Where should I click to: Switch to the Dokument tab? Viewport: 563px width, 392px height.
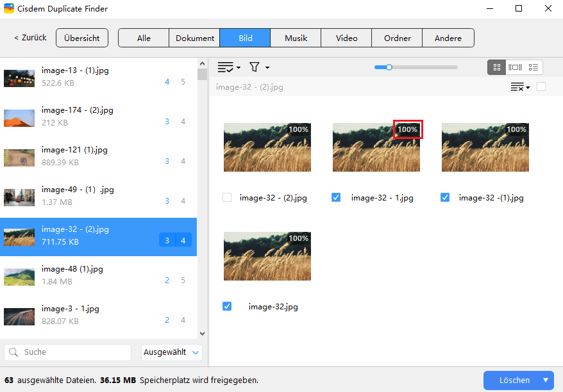[x=194, y=38]
